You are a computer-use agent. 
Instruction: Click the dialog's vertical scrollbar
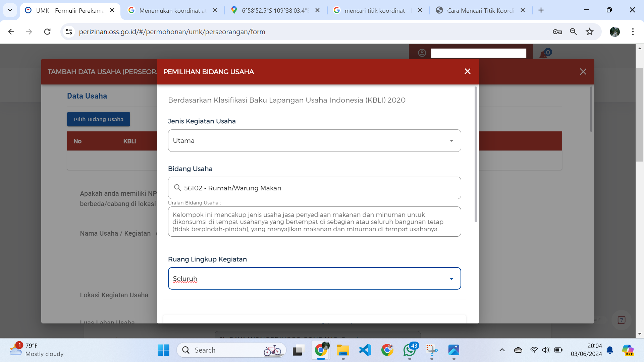[x=476, y=154]
